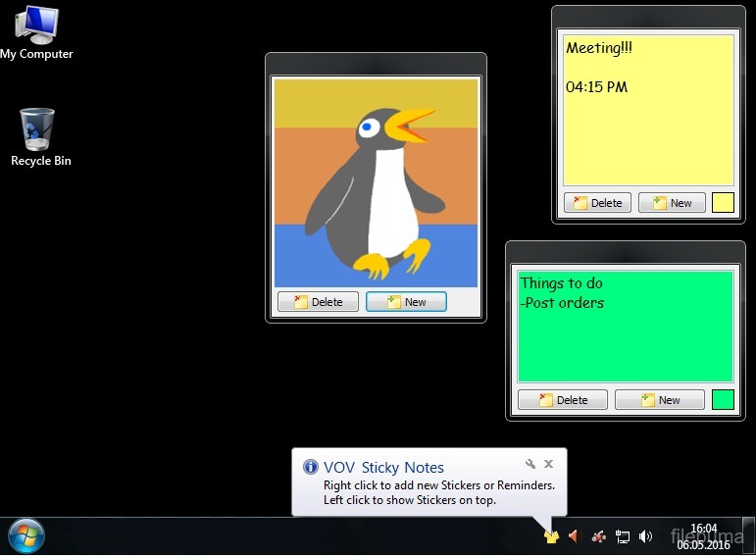Click the VOV Sticky Notes tray icon
This screenshot has height=558, width=756.
click(551, 536)
